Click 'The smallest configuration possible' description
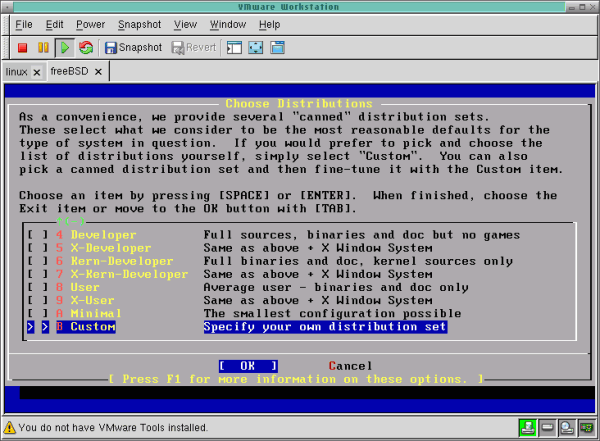This screenshot has width=600, height=441. (x=332, y=314)
